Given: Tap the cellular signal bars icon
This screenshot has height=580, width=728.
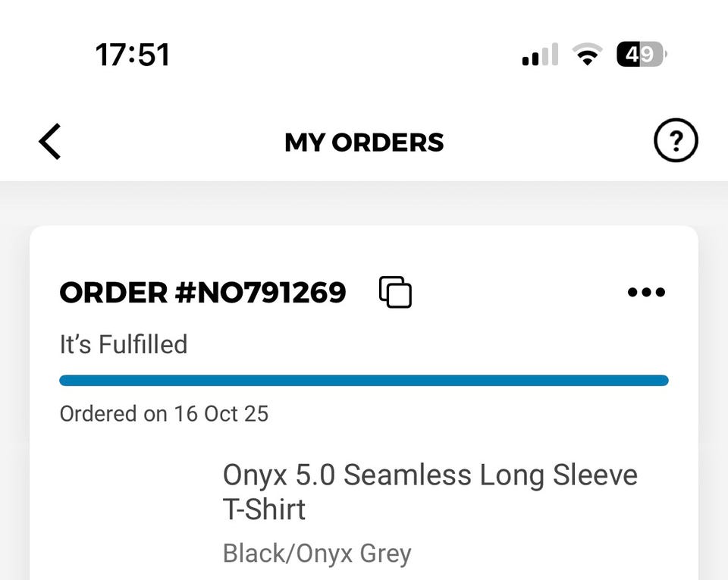Looking at the screenshot, I should point(540,55).
